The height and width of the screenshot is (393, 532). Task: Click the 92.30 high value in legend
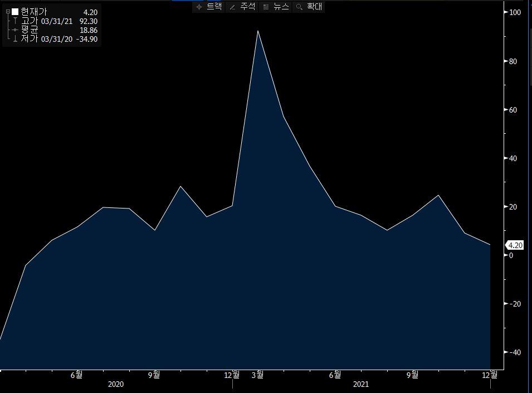[88, 21]
